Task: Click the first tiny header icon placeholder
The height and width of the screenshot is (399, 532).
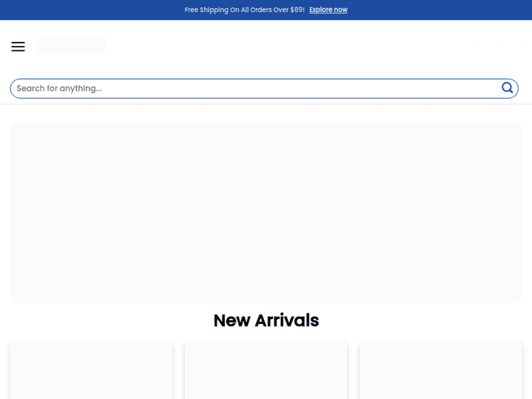Action: (477, 45)
